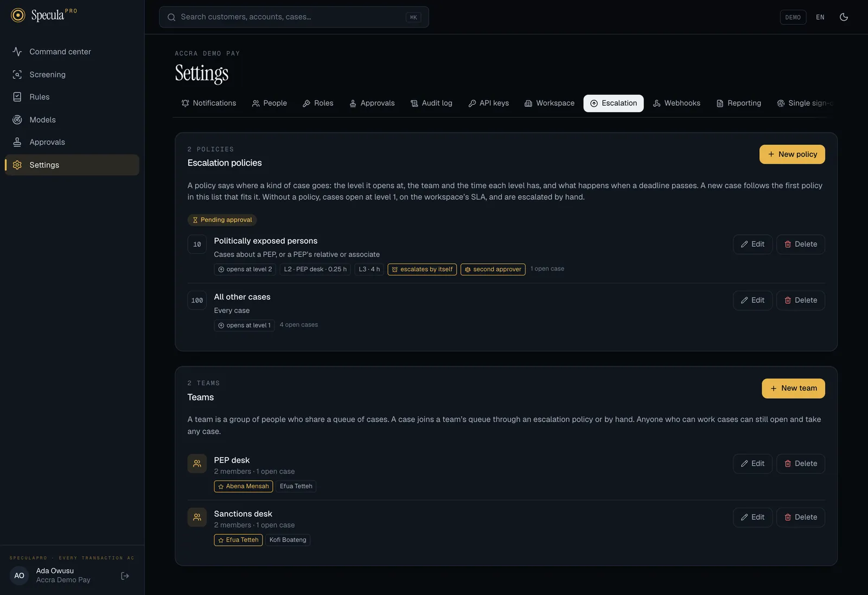Open the API keys tab

pos(489,103)
